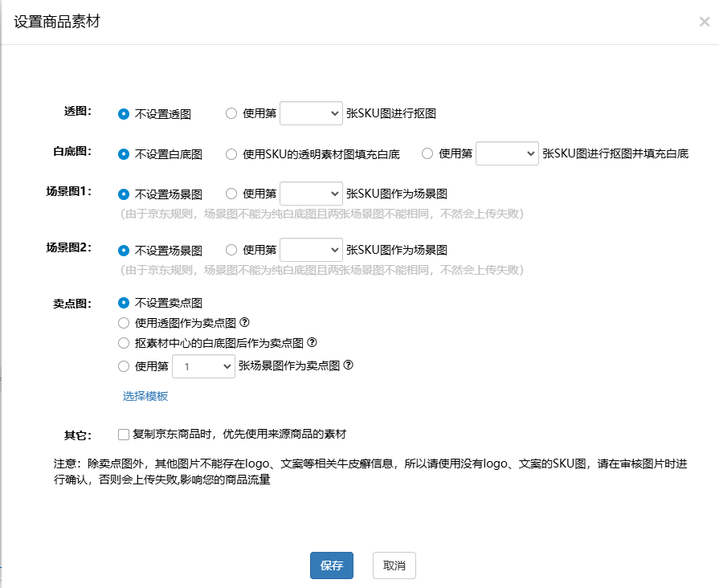The width and height of the screenshot is (719, 588).
Task: Close the 设置商品素材 dialog with X
Action: pyautogui.click(x=704, y=22)
